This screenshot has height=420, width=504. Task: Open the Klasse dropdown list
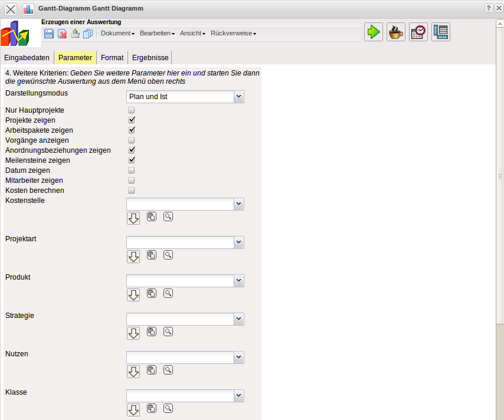(x=238, y=396)
